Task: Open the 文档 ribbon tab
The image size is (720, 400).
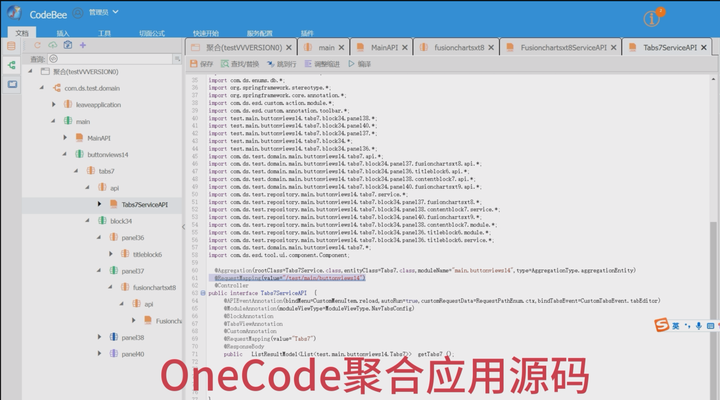Action: [22, 33]
